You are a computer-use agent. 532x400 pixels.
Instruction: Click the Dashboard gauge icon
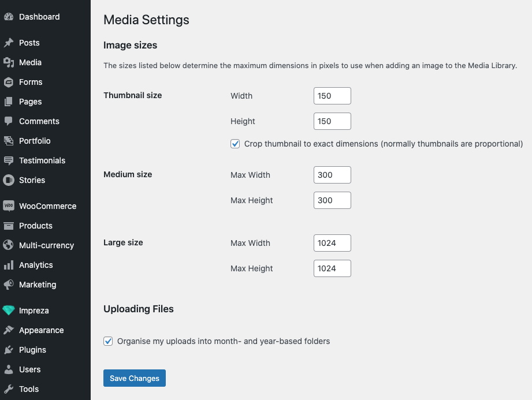9,17
